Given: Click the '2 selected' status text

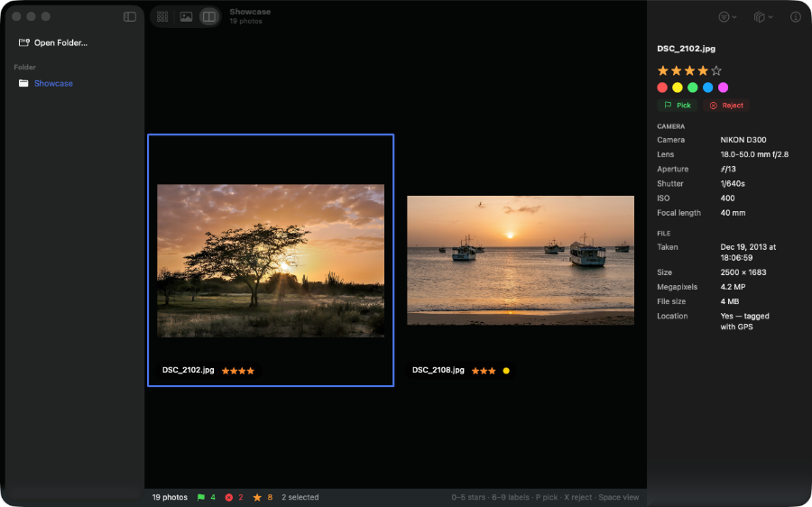Looking at the screenshot, I should click(x=300, y=497).
